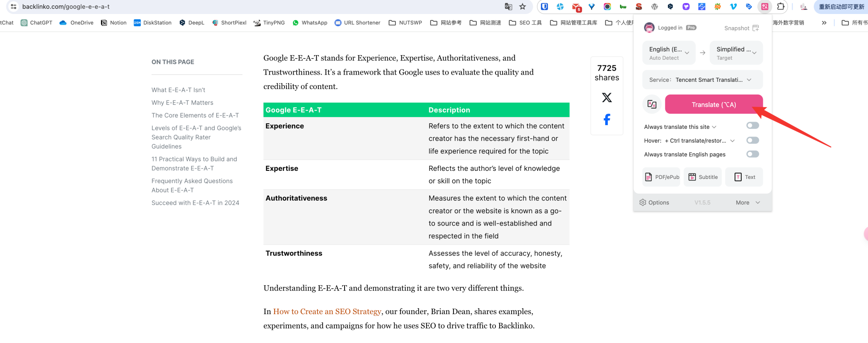Open the pink Immersive Translate extension icon
The height and width of the screenshot is (343, 868).
(x=765, y=6)
